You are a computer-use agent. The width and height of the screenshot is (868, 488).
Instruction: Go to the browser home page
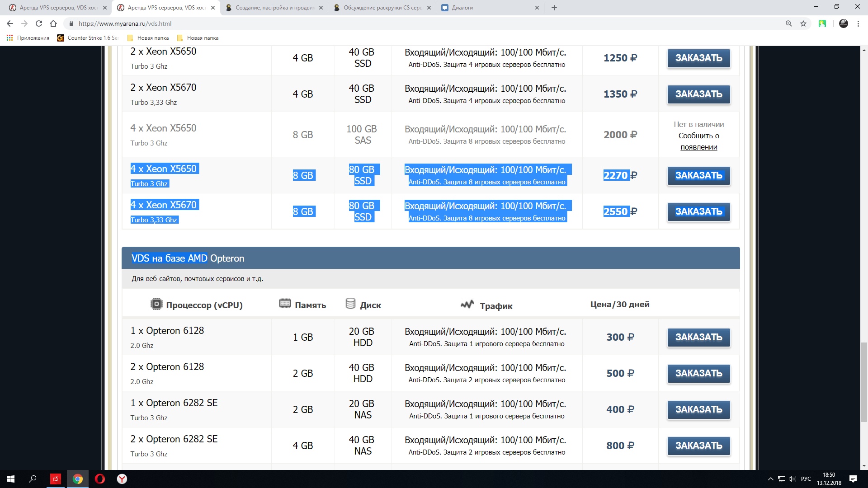point(53,23)
